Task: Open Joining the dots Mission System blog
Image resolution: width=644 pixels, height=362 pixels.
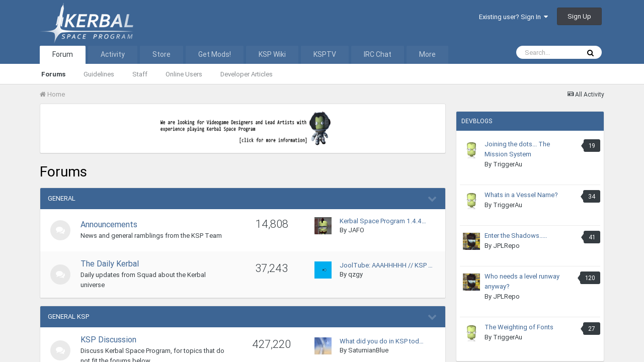Action: [x=517, y=149]
